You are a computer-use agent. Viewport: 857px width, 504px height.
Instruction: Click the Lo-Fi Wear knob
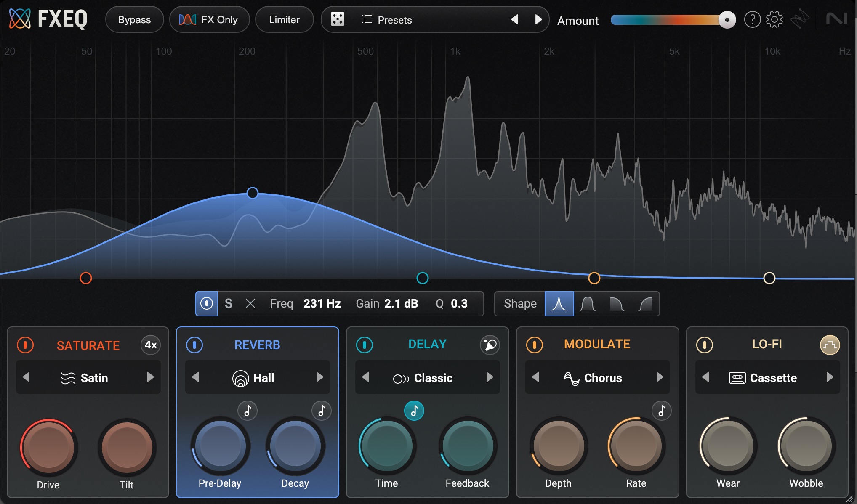click(x=728, y=446)
